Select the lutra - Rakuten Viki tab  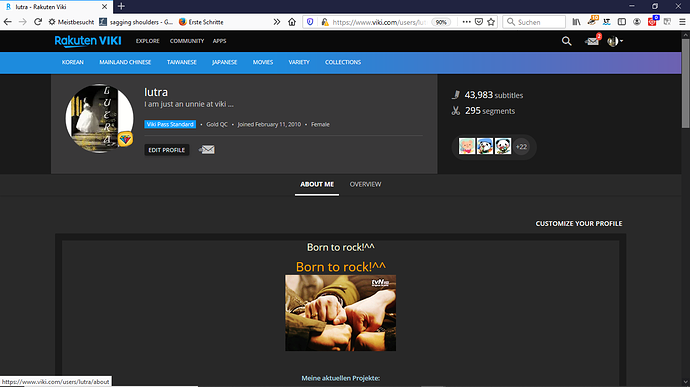click(x=56, y=7)
